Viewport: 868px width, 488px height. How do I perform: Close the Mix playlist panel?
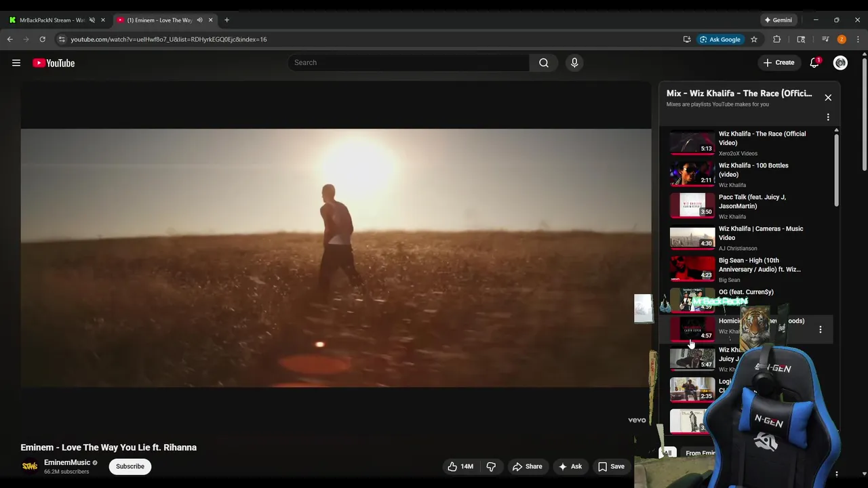click(x=828, y=98)
